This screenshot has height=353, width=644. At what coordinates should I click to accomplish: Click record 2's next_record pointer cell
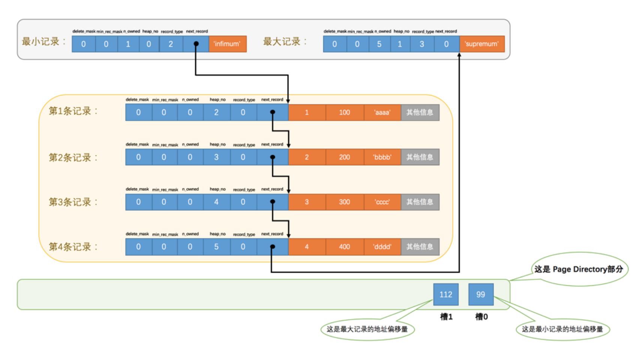click(x=273, y=157)
